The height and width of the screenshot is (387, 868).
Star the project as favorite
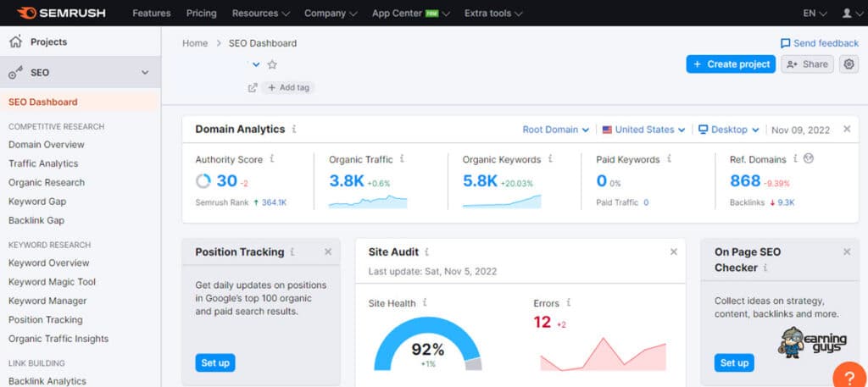272,64
